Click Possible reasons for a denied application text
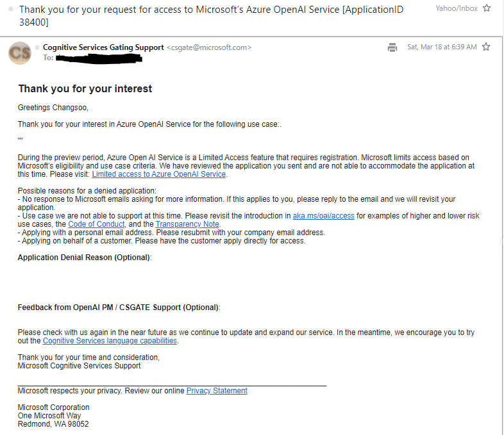This screenshot has width=504, height=435. (87, 191)
